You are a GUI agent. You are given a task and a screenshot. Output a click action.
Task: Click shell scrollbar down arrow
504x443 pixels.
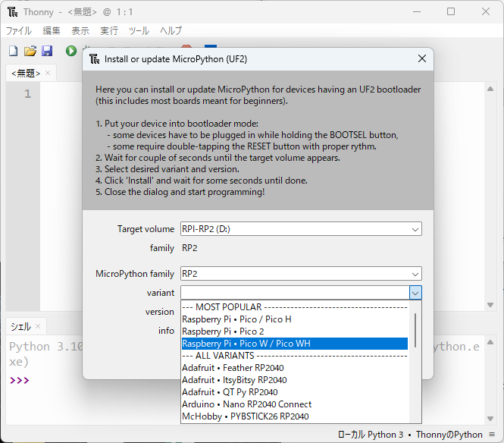click(490, 419)
